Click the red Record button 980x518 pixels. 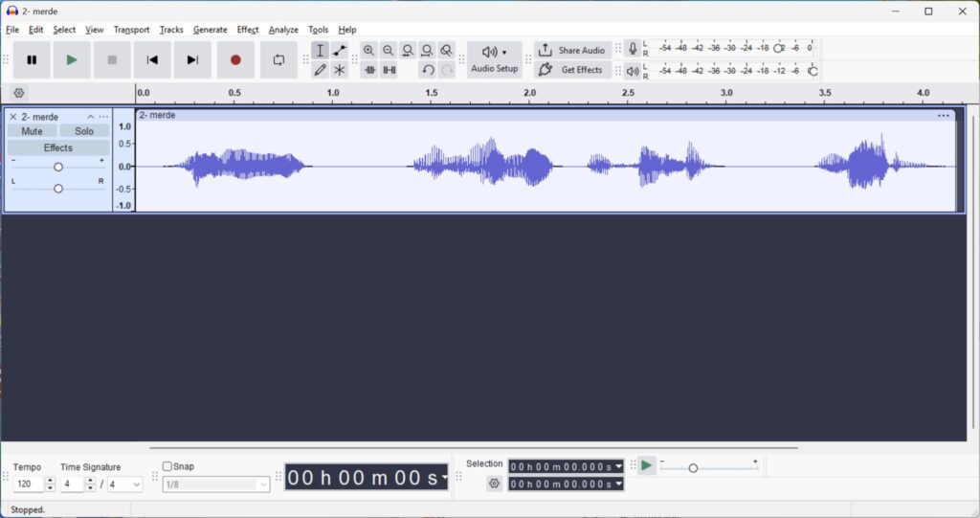[x=235, y=60]
